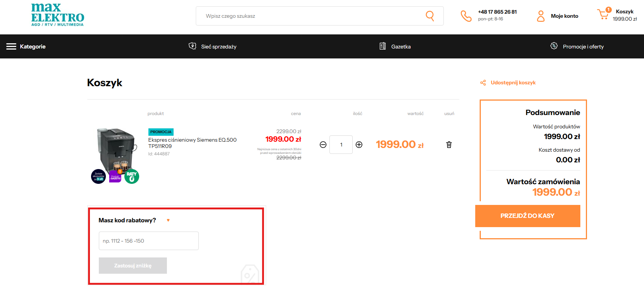
Task: Click the quantity input showing 1
Action: (341, 145)
